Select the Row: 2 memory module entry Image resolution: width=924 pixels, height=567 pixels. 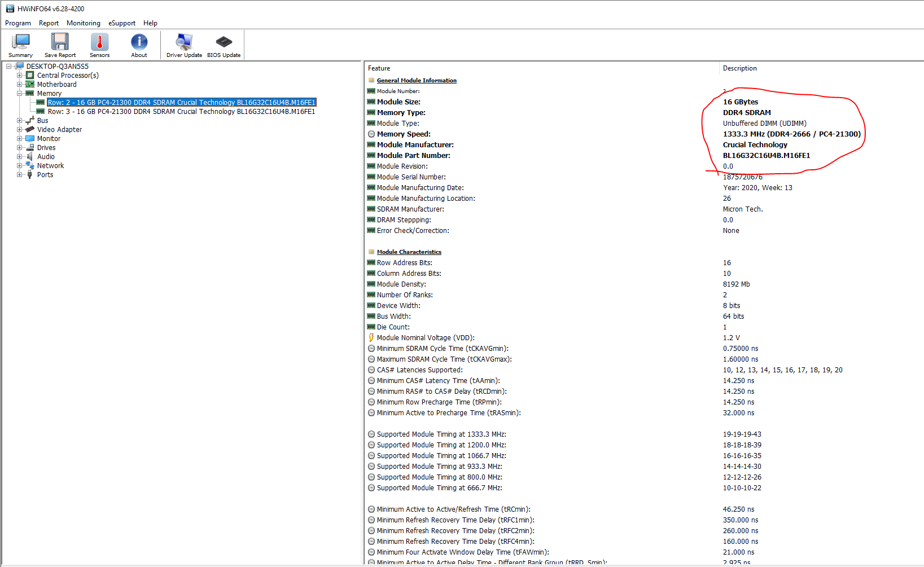tap(181, 102)
